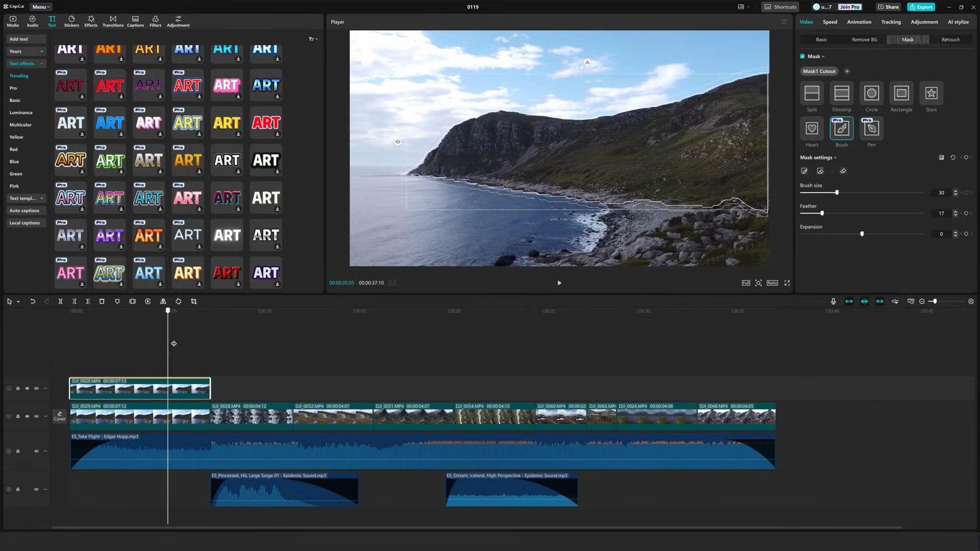This screenshot has width=980, height=551.
Task: Open the Menu dropdown
Action: (41, 7)
